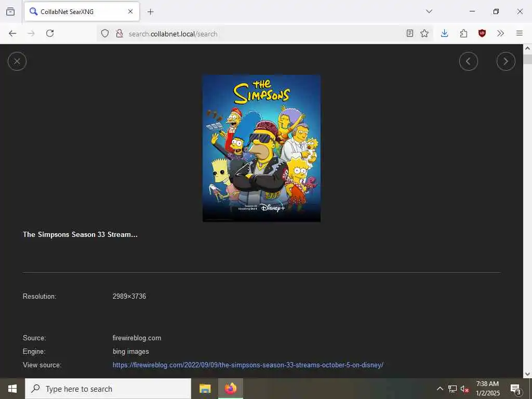List all open tabs dropdown
532x399 pixels.
(429, 11)
